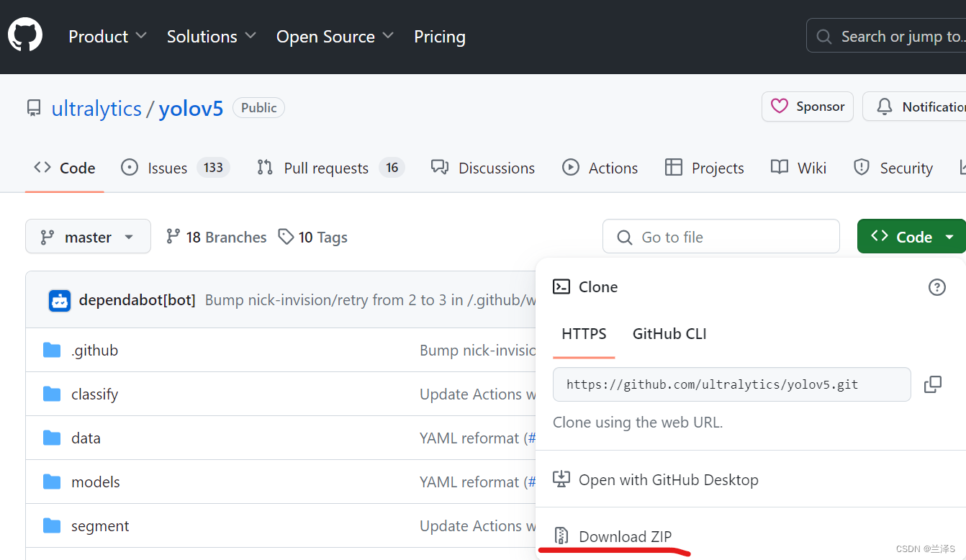Open the segment folder
The image size is (966, 560).
pyautogui.click(x=100, y=526)
